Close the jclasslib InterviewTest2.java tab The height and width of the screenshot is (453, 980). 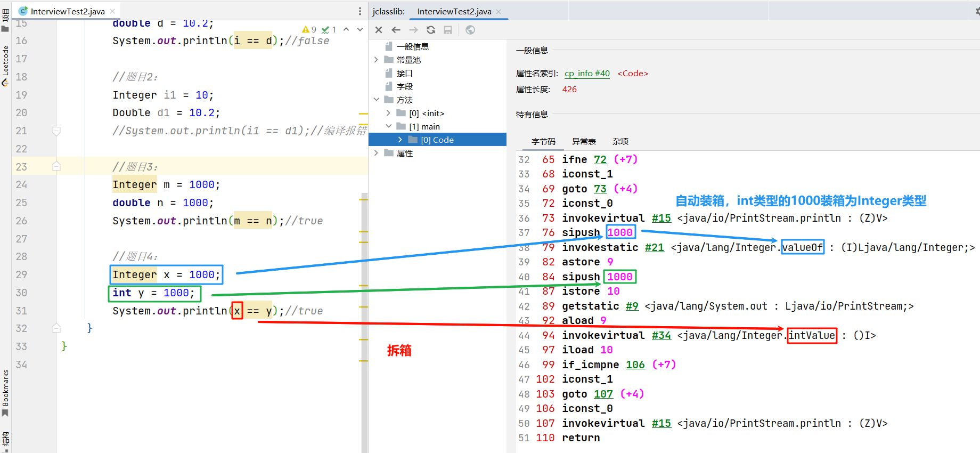pyautogui.click(x=499, y=11)
